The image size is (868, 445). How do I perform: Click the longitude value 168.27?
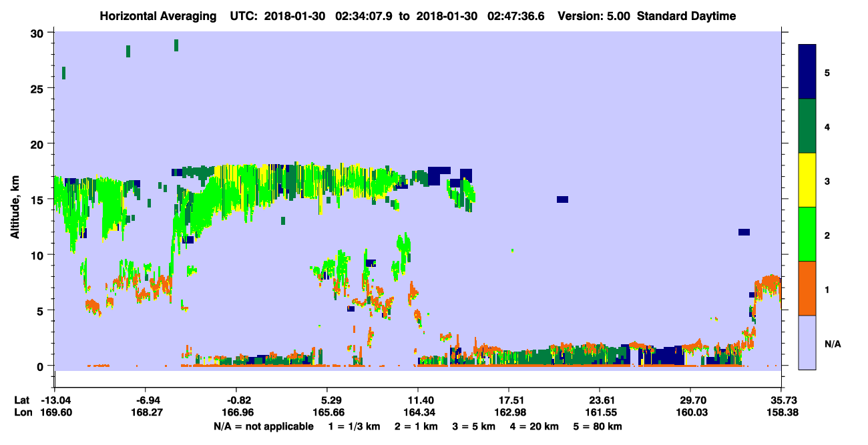[x=146, y=412]
